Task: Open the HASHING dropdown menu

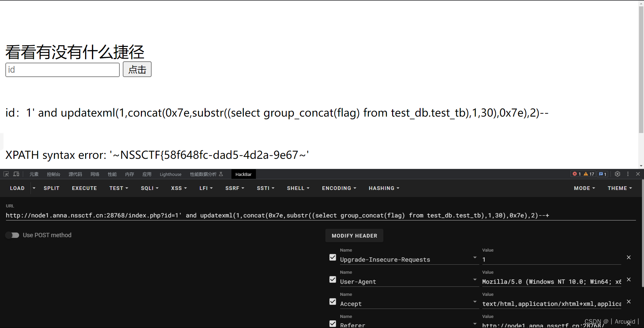Action: [x=384, y=188]
